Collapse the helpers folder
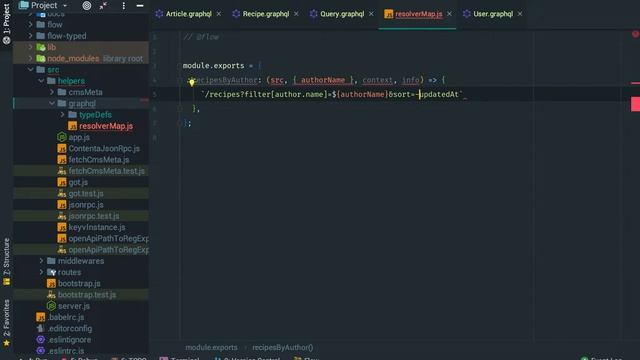The height and width of the screenshot is (360, 640). (41, 81)
